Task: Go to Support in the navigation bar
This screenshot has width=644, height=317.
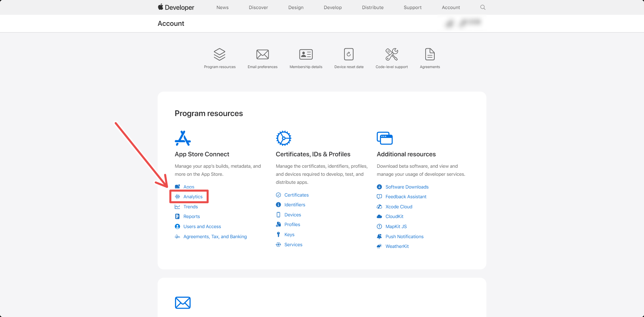Action: click(x=413, y=7)
